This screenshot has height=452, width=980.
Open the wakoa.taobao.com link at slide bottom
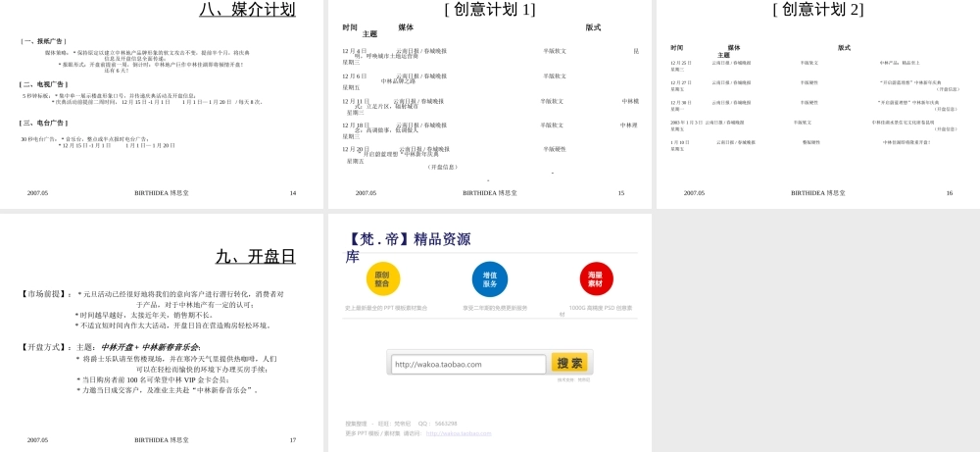pyautogui.click(x=459, y=433)
